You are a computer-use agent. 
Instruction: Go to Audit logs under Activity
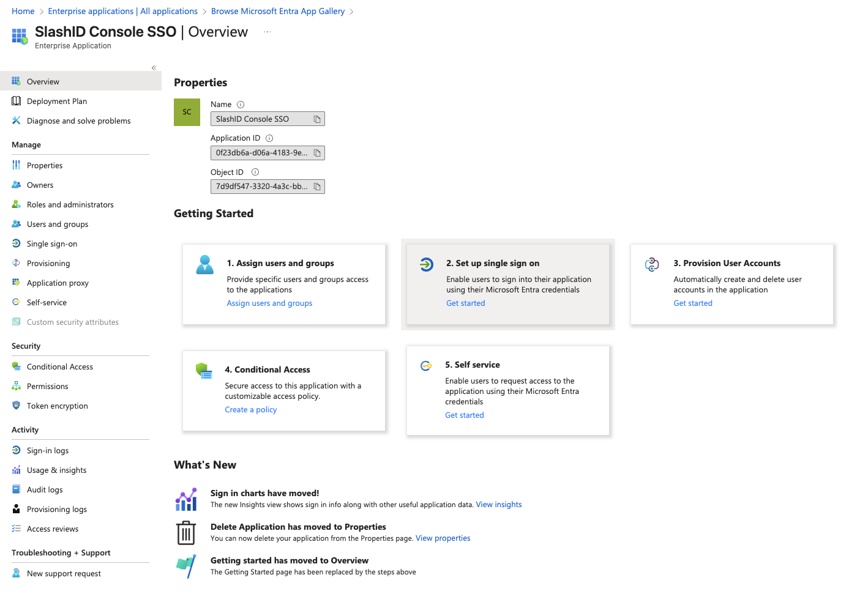pos(45,490)
